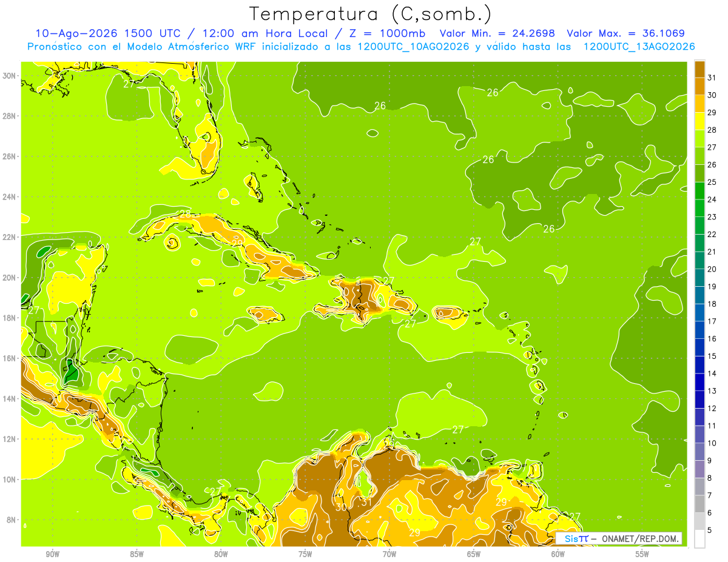Click the 30N latitude label
728x562 pixels.
tap(10, 75)
